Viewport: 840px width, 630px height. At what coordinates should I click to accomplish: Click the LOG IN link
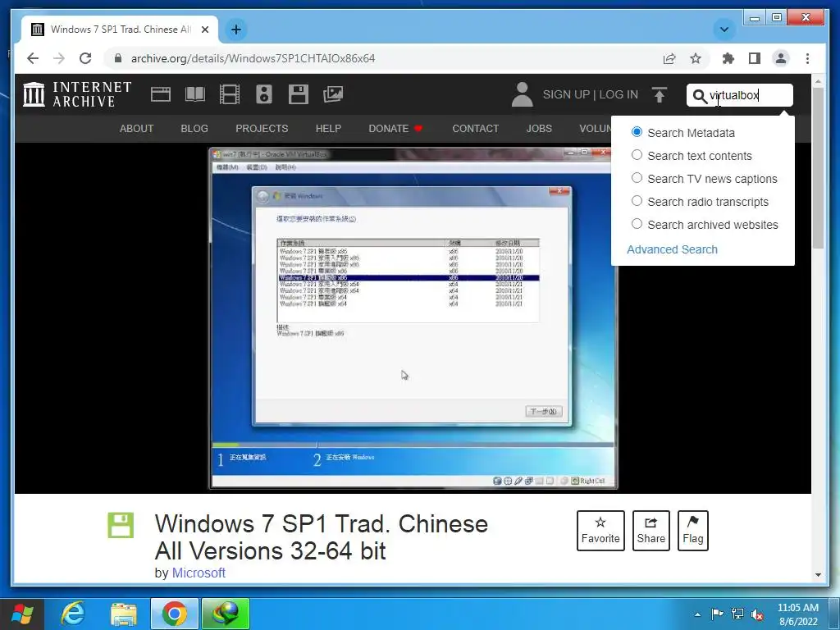tap(619, 95)
